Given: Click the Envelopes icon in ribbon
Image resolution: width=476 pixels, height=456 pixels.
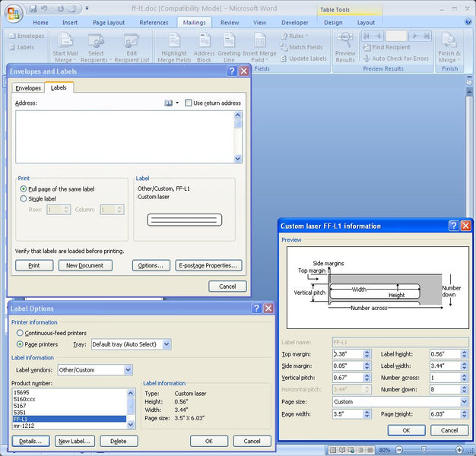Looking at the screenshot, I should coord(11,36).
